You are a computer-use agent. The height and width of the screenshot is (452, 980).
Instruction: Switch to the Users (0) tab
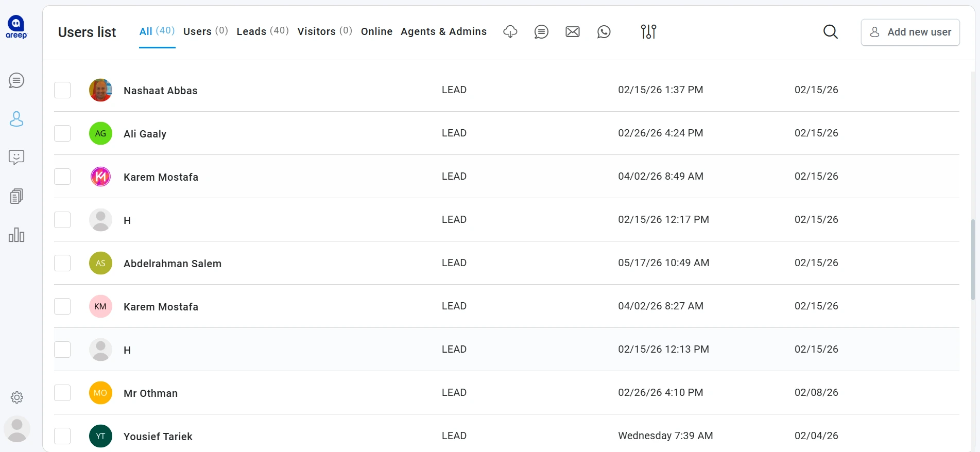point(205,31)
